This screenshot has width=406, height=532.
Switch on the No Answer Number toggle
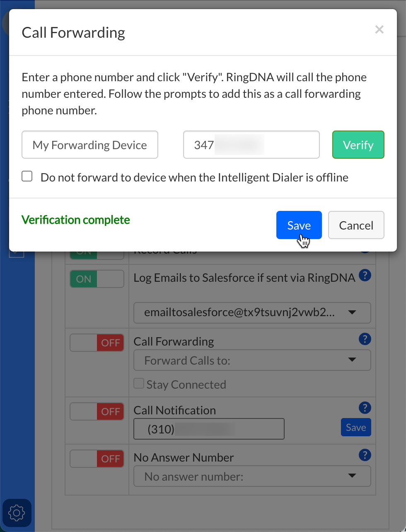(x=97, y=459)
